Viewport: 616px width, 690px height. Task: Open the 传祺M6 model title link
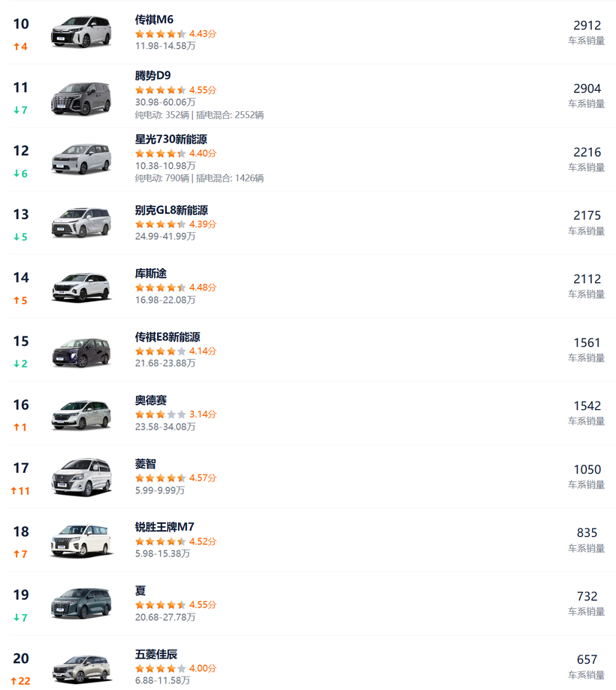154,20
